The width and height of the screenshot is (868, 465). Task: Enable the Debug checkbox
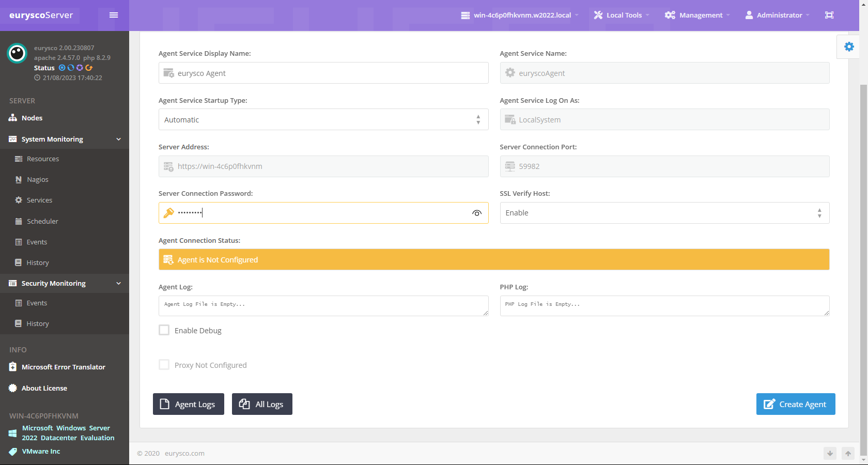164,330
